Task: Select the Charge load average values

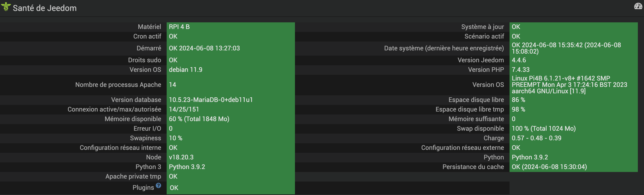Action: (536, 138)
